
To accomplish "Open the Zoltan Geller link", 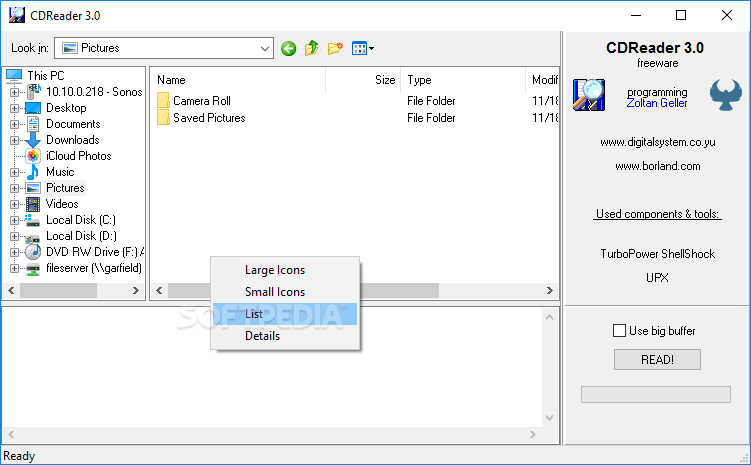I will click(657, 103).
